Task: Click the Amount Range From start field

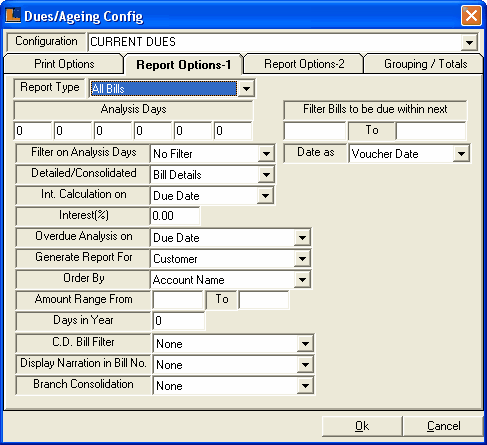Action: tap(178, 300)
